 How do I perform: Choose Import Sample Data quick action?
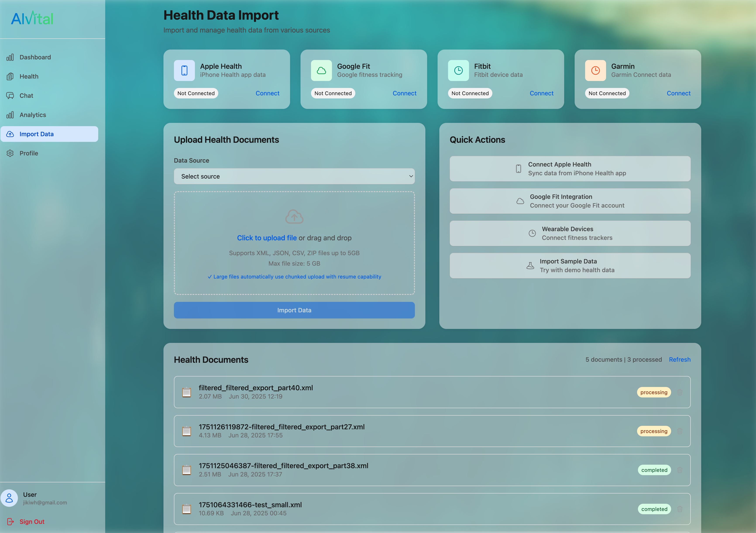(x=570, y=266)
